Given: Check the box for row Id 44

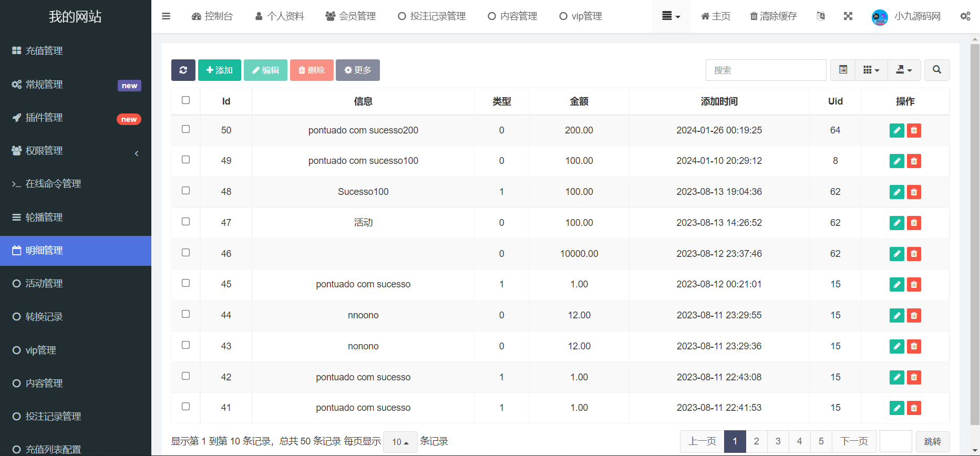Looking at the screenshot, I should [x=185, y=314].
